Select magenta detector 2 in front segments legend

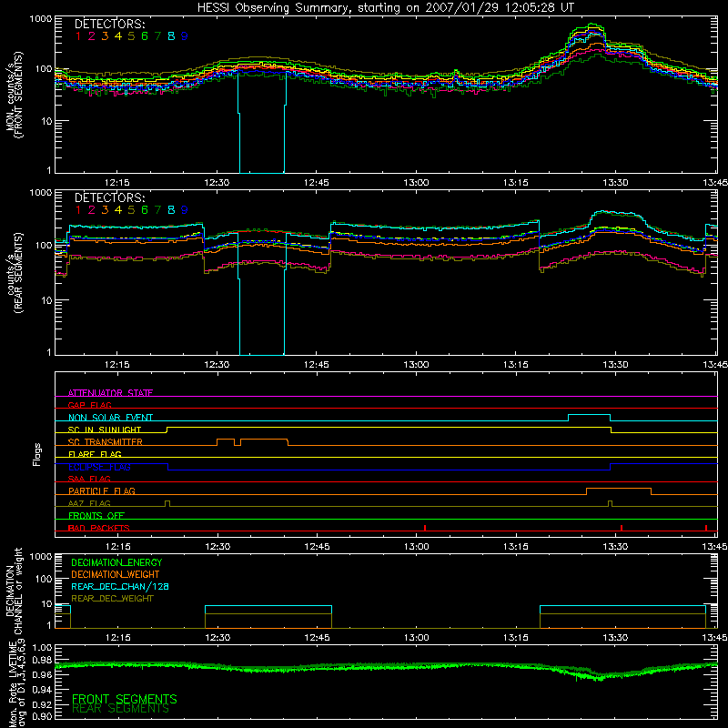click(92, 36)
